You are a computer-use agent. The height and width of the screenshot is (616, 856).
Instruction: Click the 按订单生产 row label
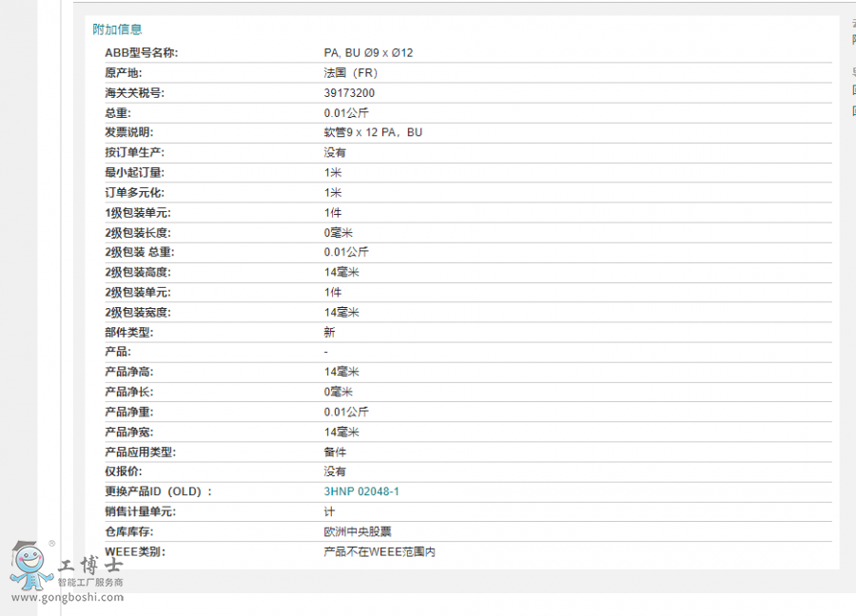pos(134,152)
